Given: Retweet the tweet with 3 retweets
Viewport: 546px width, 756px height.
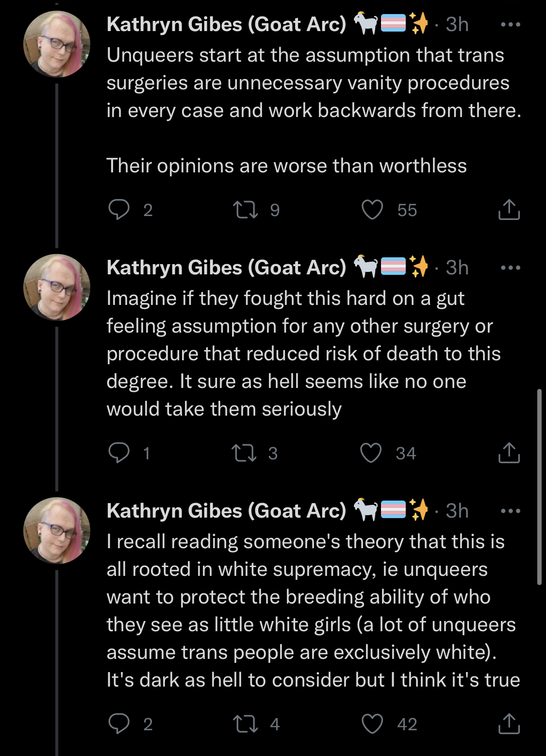Looking at the screenshot, I should tap(244, 453).
